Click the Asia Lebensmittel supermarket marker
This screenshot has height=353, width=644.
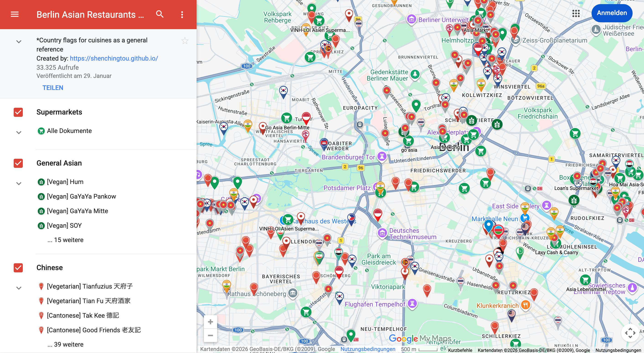click(x=585, y=280)
